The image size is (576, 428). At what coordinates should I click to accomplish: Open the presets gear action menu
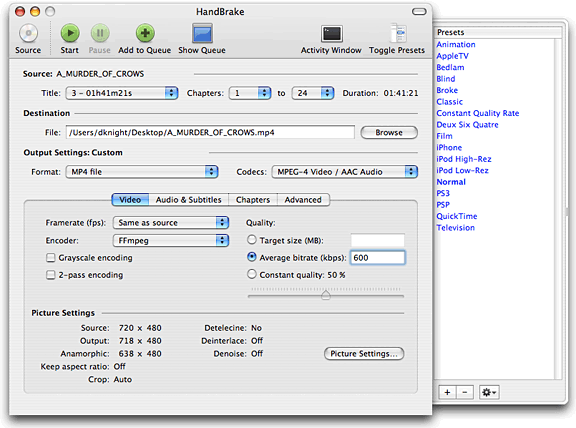click(489, 392)
